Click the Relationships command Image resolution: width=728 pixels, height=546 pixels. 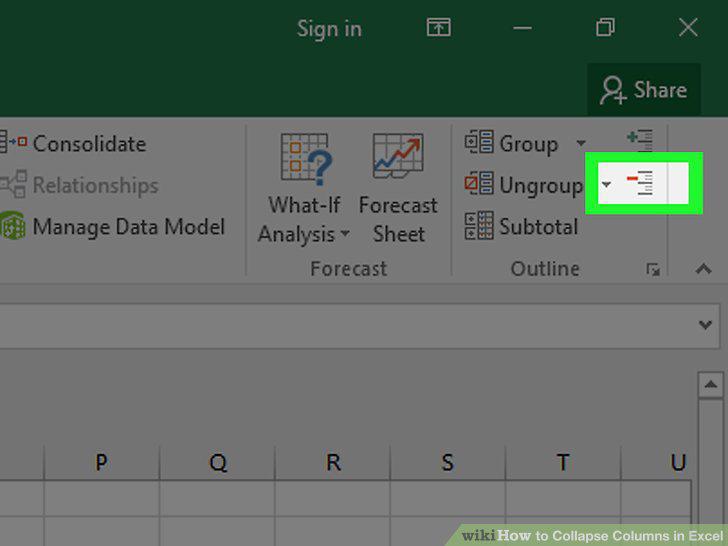(79, 185)
